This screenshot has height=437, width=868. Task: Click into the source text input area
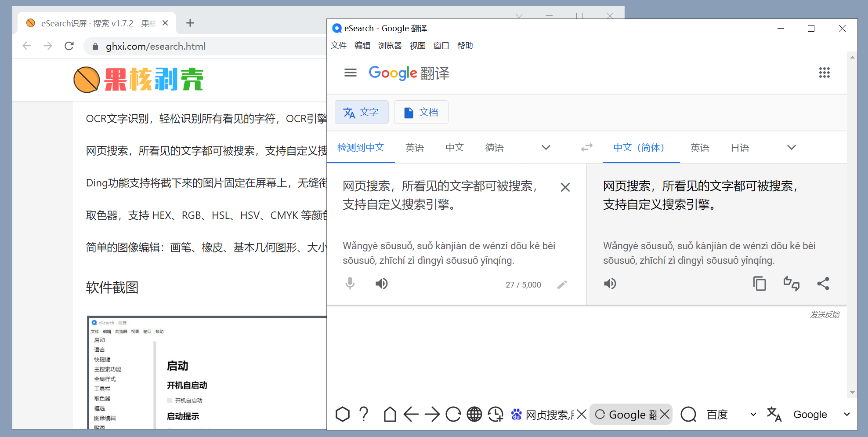(x=441, y=195)
